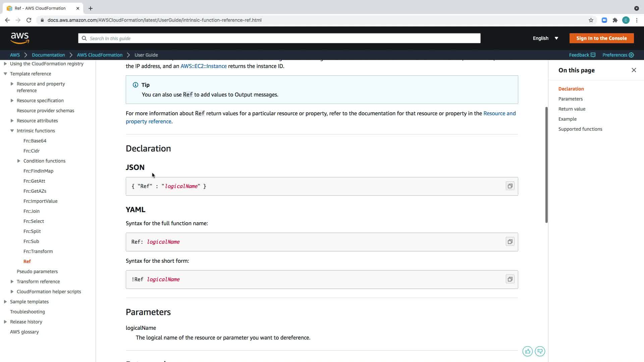Bookmark this page with the star icon

point(591,20)
